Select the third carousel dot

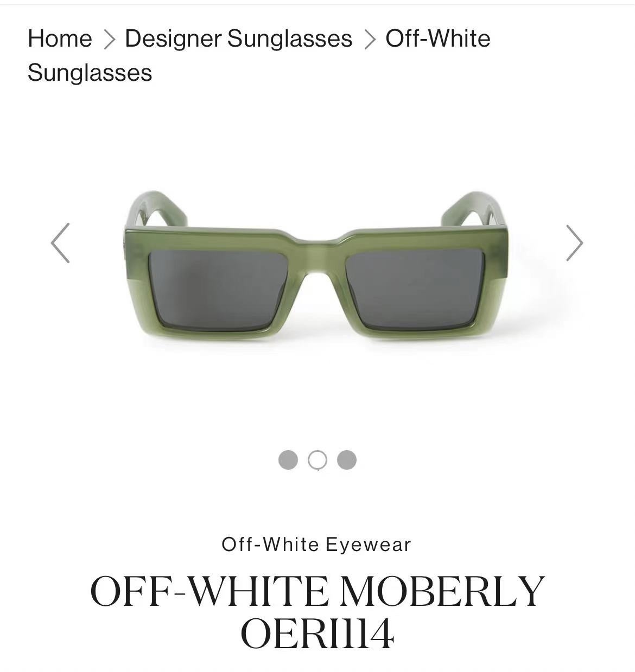pyautogui.click(x=347, y=460)
